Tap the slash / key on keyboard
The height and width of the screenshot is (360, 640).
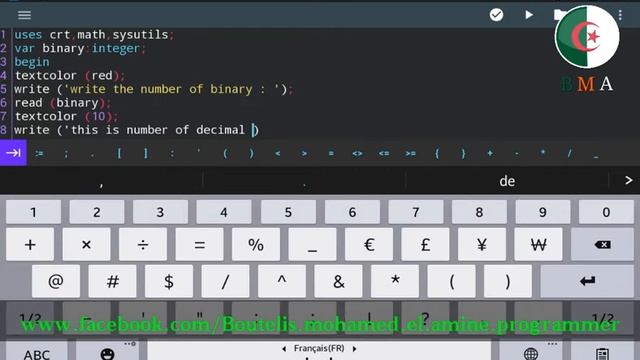pos(225,281)
